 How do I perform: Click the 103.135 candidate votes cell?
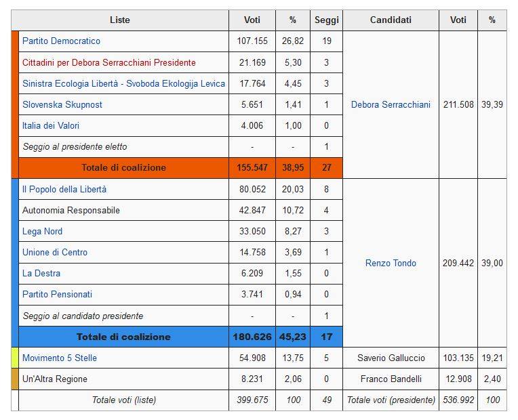[x=458, y=358]
